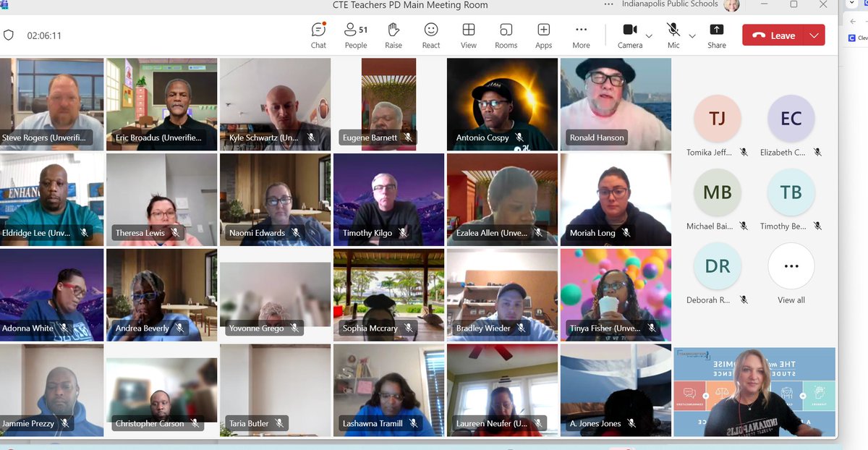The width and height of the screenshot is (868, 450).
Task: Select the self-view video of presenter
Action: pyautogui.click(x=754, y=391)
